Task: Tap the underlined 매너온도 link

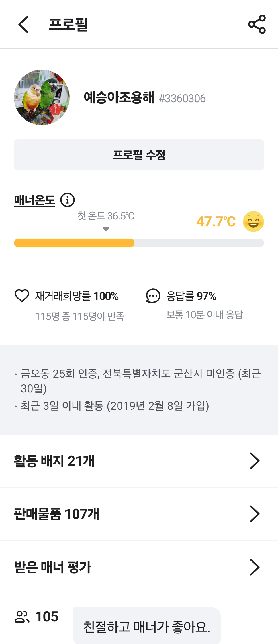Action: click(x=35, y=200)
